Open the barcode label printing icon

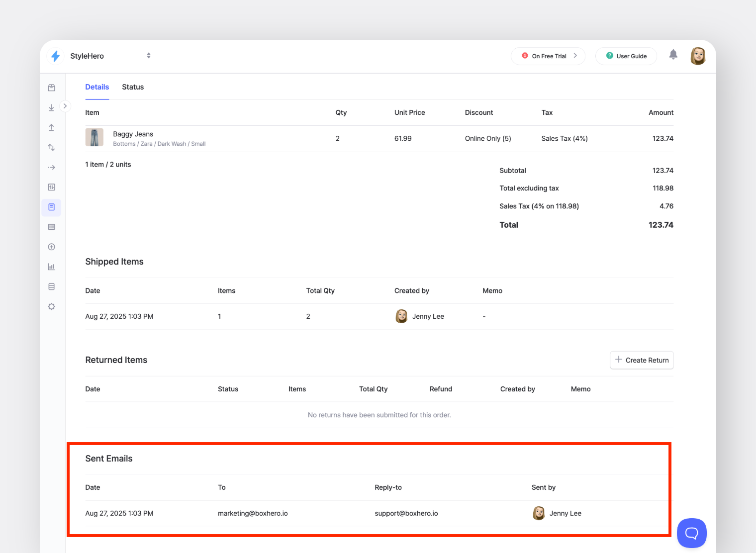[x=51, y=227]
